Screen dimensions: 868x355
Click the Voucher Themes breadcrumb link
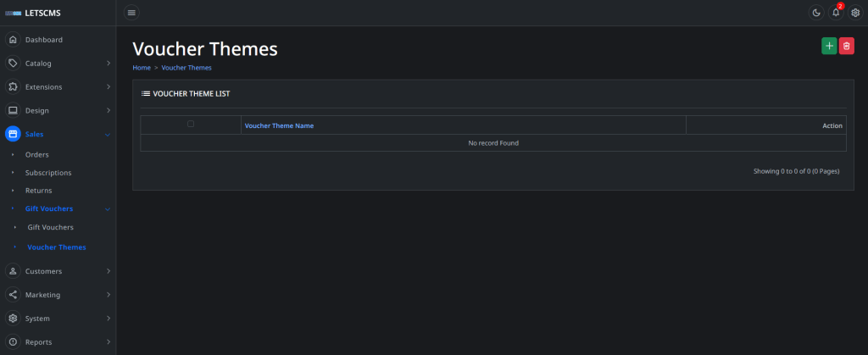pos(186,68)
